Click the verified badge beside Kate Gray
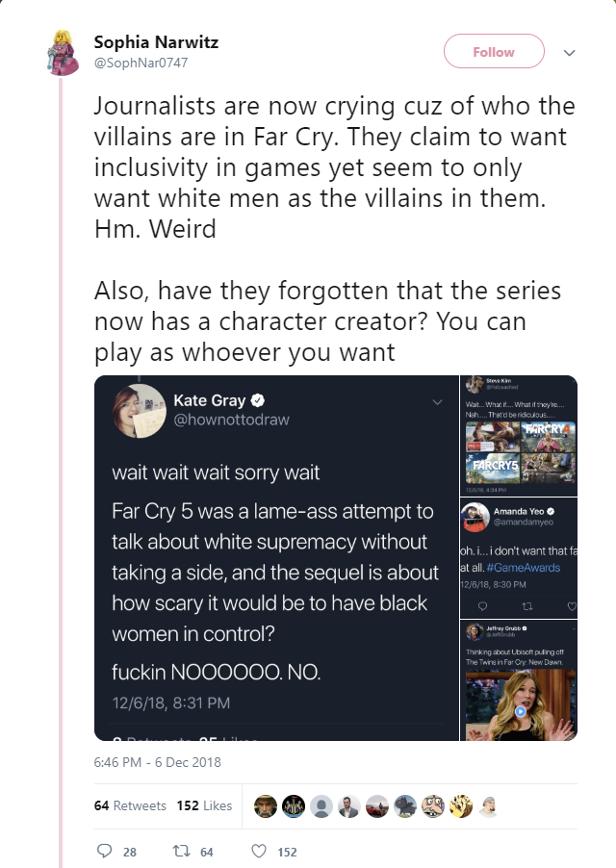Image resolution: width=616 pixels, height=868 pixels. [257, 399]
